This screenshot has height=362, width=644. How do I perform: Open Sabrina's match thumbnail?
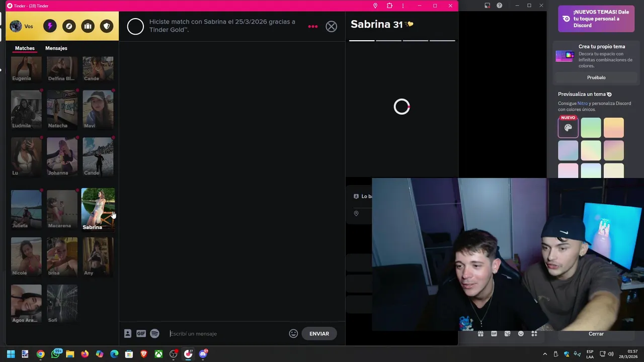(x=98, y=209)
